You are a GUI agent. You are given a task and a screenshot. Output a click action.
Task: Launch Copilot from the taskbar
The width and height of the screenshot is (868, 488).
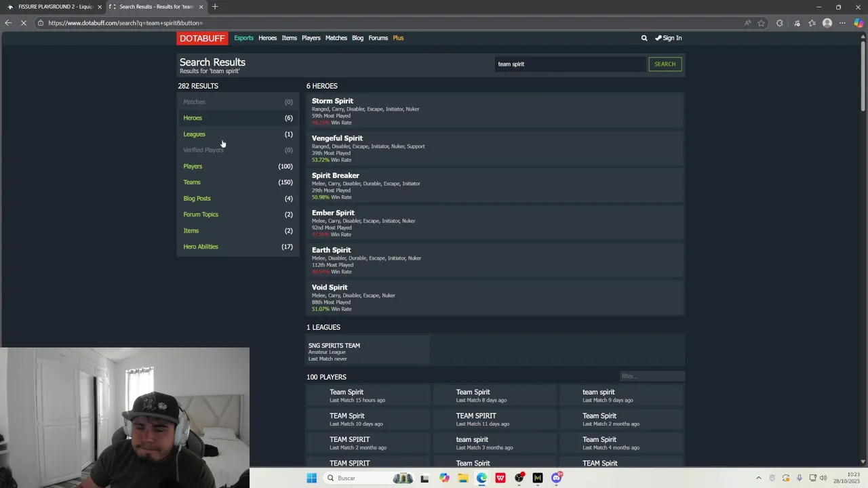point(444,478)
